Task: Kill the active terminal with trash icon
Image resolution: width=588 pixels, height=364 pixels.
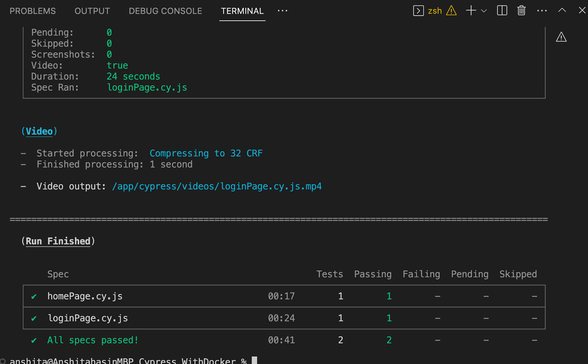Action: (x=521, y=11)
